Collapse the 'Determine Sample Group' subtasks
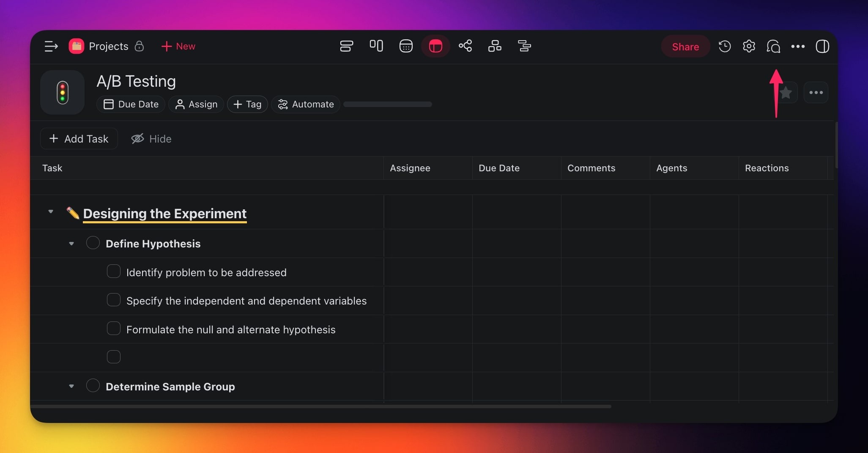868x453 pixels. (x=71, y=386)
